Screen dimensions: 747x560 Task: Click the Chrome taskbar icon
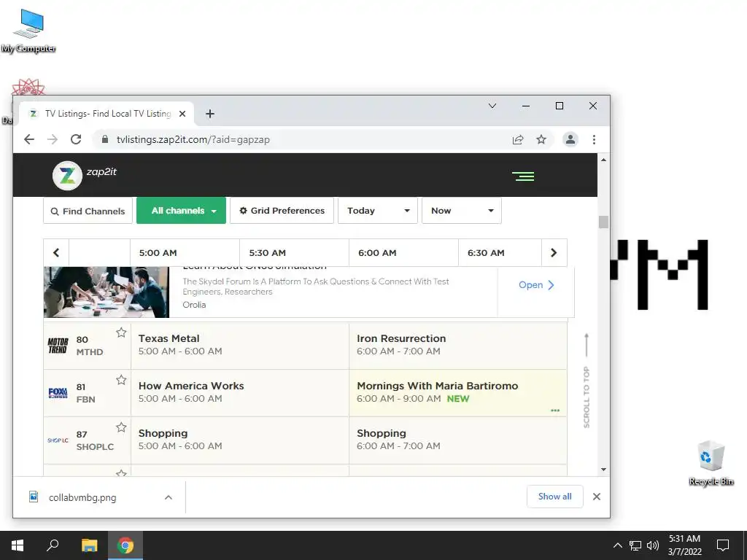click(x=125, y=545)
